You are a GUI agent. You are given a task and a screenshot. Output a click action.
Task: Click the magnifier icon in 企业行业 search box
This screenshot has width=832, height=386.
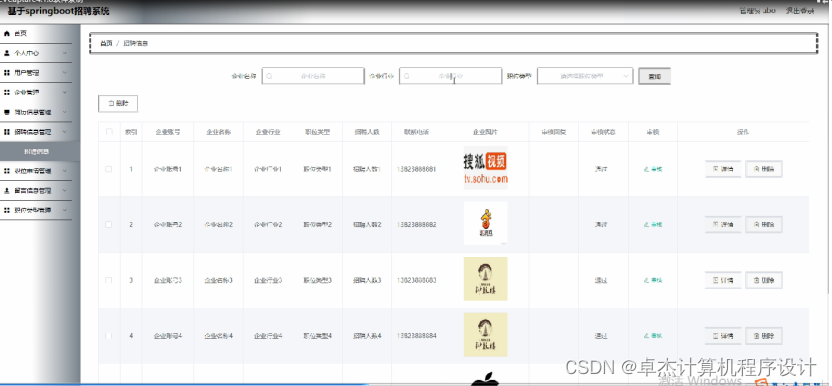click(x=406, y=76)
